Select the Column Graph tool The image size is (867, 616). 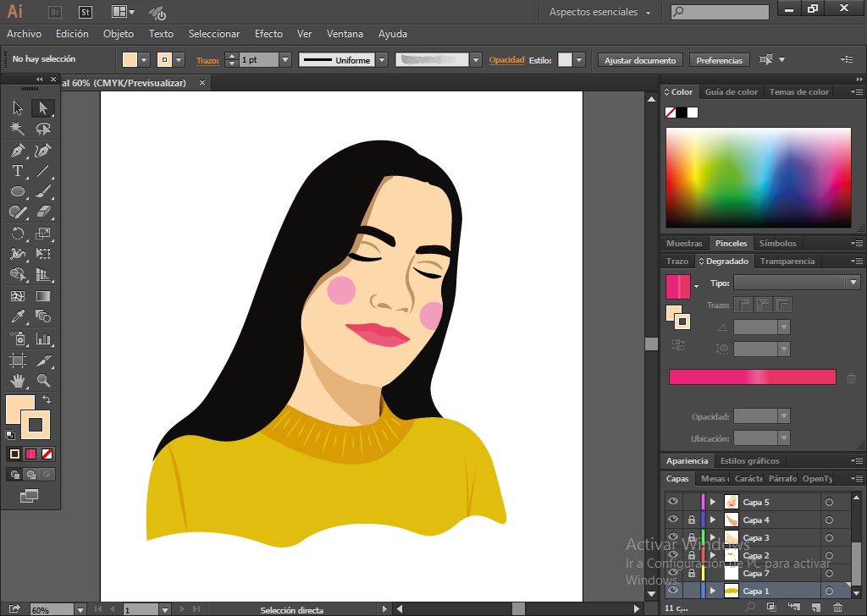[x=43, y=338]
